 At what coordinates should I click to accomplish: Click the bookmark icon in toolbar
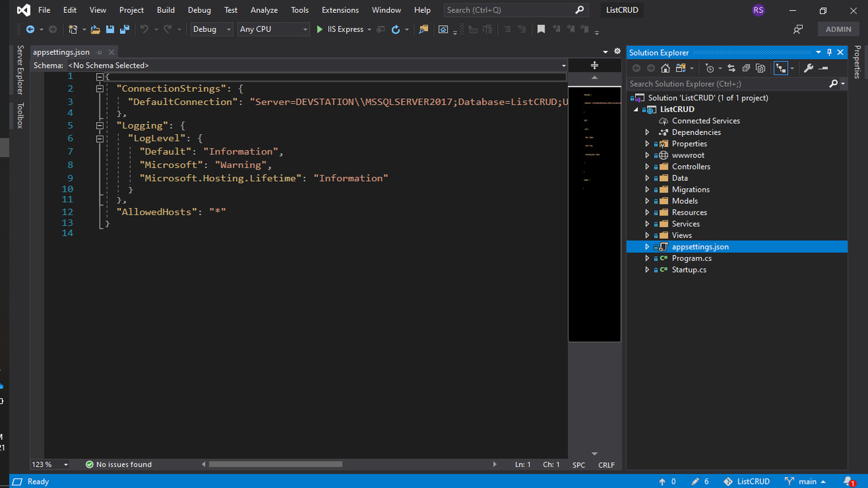pos(540,29)
